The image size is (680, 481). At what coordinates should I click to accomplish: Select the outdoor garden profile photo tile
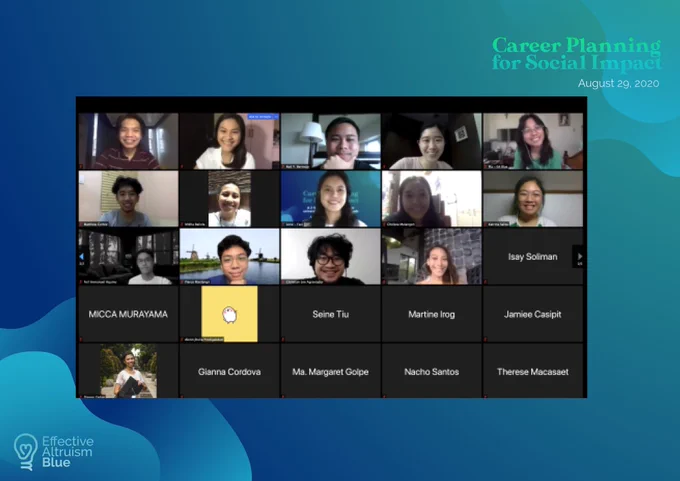129,371
